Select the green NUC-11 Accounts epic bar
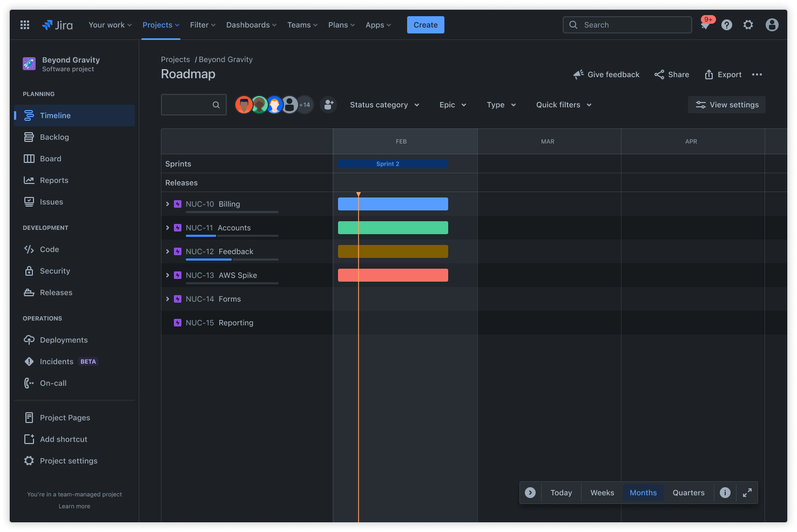797x532 pixels. (393, 227)
